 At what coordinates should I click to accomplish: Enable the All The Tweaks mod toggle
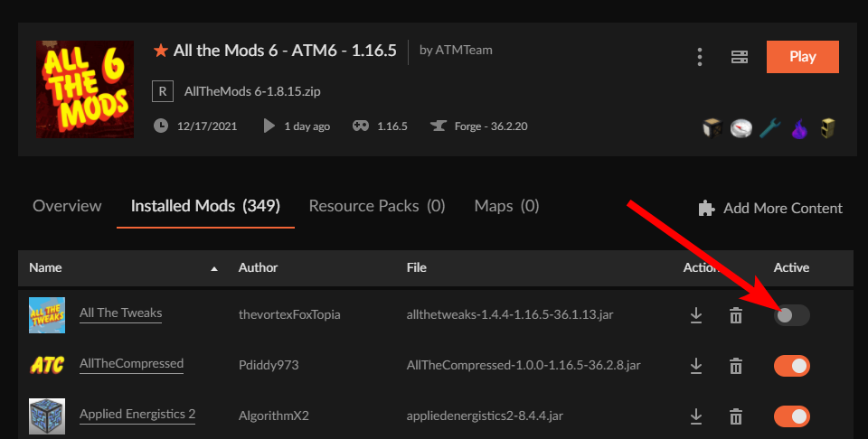(792, 315)
